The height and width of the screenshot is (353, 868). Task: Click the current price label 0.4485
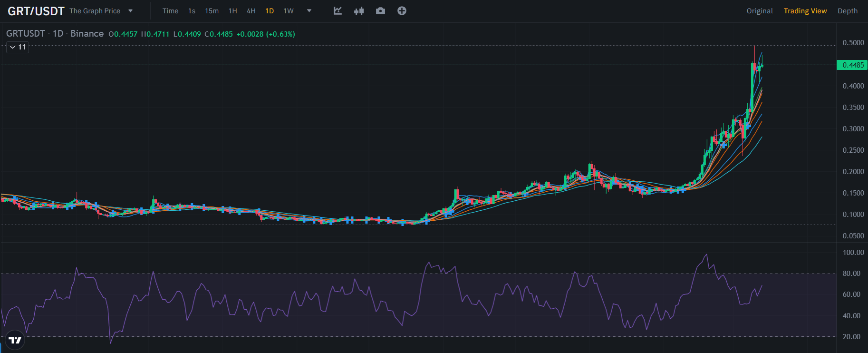pyautogui.click(x=852, y=65)
